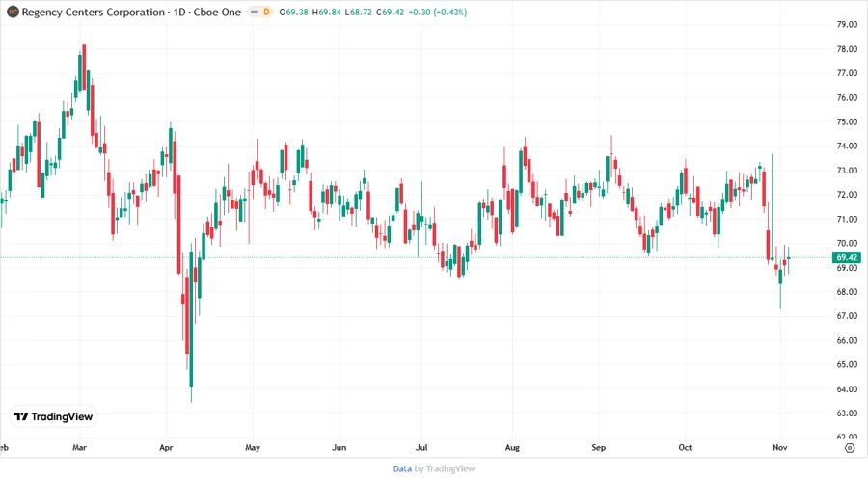This screenshot has height=480, width=868.
Task: Toggle the gray dash market status pill
Action: pyautogui.click(x=254, y=12)
